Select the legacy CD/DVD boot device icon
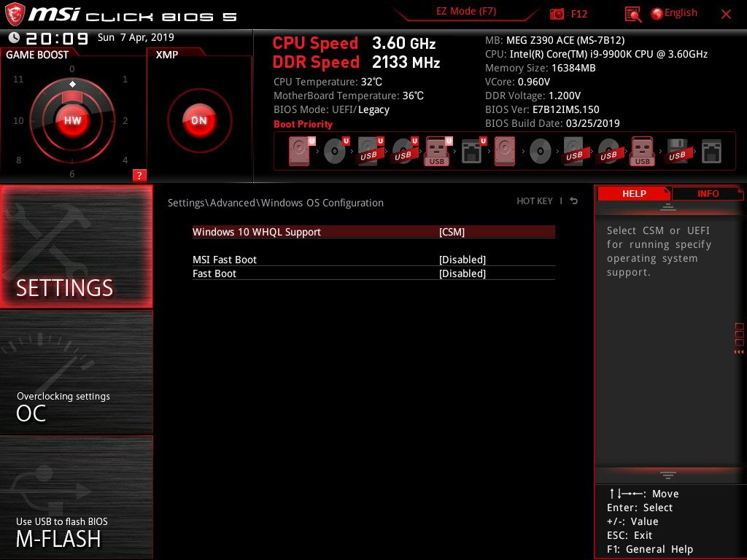The image size is (747, 560). point(541,152)
